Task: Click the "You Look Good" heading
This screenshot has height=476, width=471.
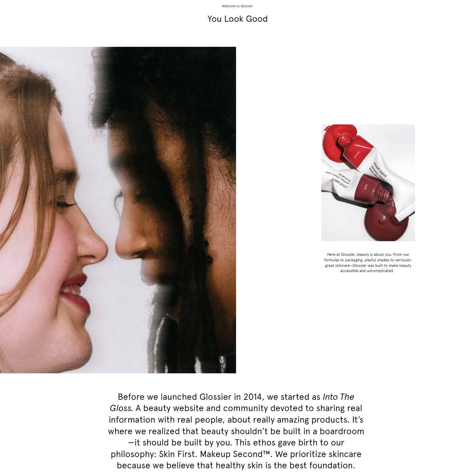Action: pyautogui.click(x=237, y=19)
